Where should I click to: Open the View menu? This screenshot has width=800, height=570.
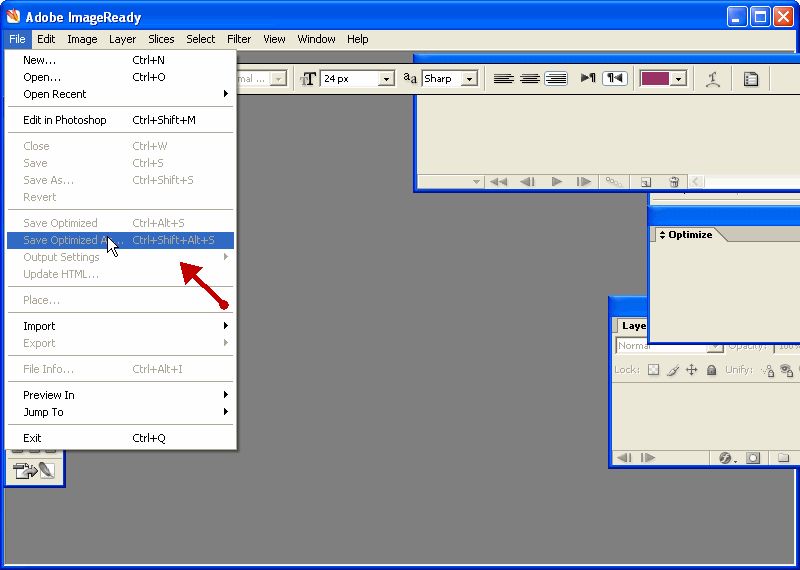click(x=274, y=39)
